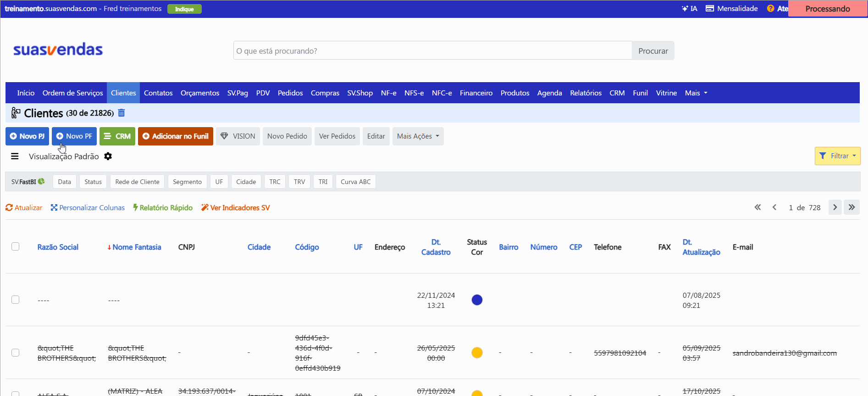Open the Curva ABC filter

(356, 182)
